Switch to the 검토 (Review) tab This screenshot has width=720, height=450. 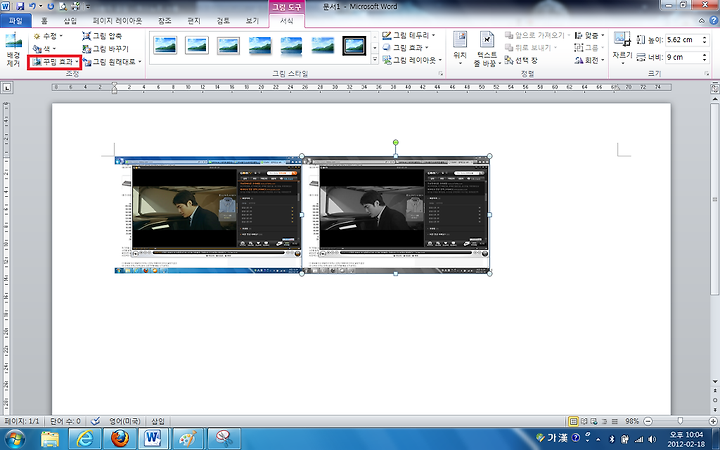pyautogui.click(x=223, y=21)
